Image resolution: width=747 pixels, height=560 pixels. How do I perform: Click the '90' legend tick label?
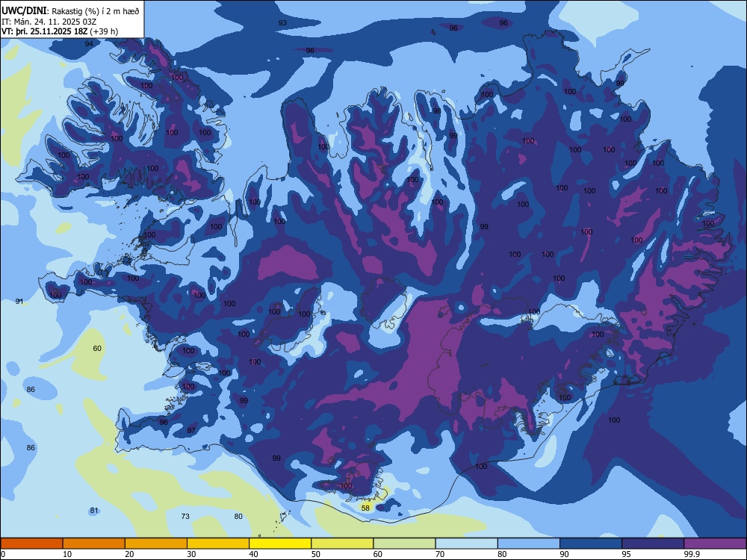tap(564, 554)
